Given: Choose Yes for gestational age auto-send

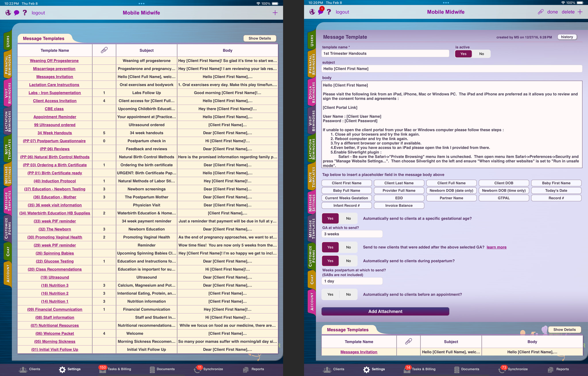Looking at the screenshot, I should pos(330,218).
